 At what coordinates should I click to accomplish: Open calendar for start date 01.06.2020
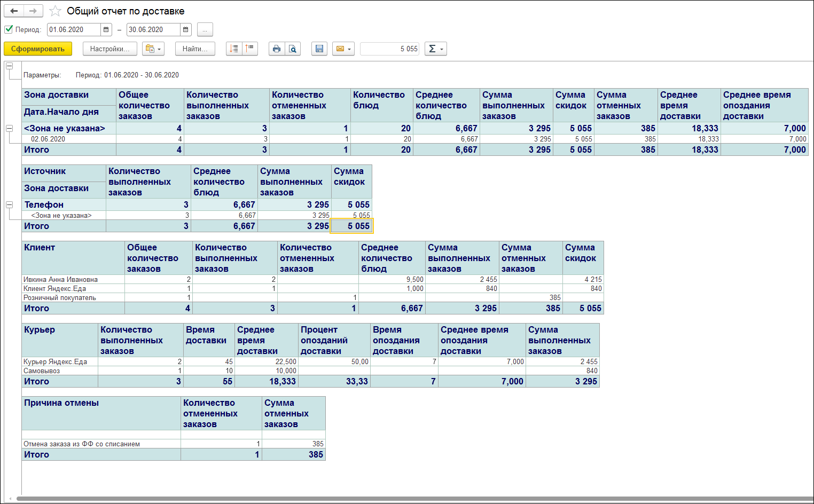(106, 30)
